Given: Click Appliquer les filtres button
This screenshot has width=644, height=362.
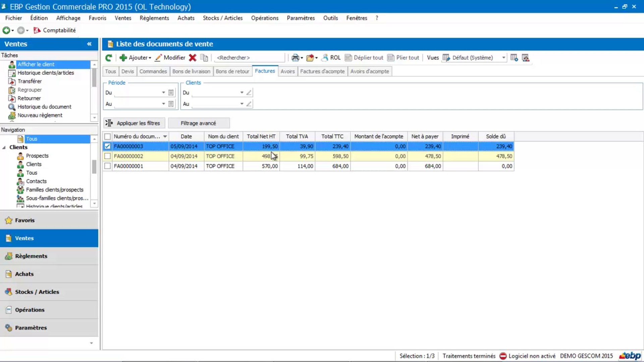Looking at the screenshot, I should (x=134, y=123).
